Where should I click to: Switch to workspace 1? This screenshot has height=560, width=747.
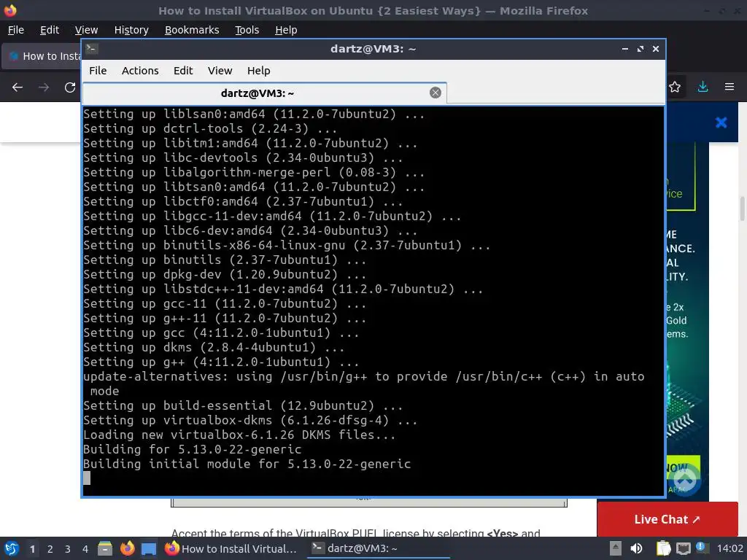[32, 549]
